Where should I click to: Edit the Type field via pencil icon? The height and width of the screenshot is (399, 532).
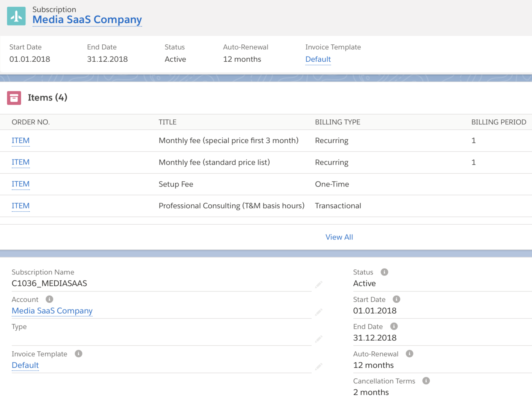pyautogui.click(x=319, y=339)
